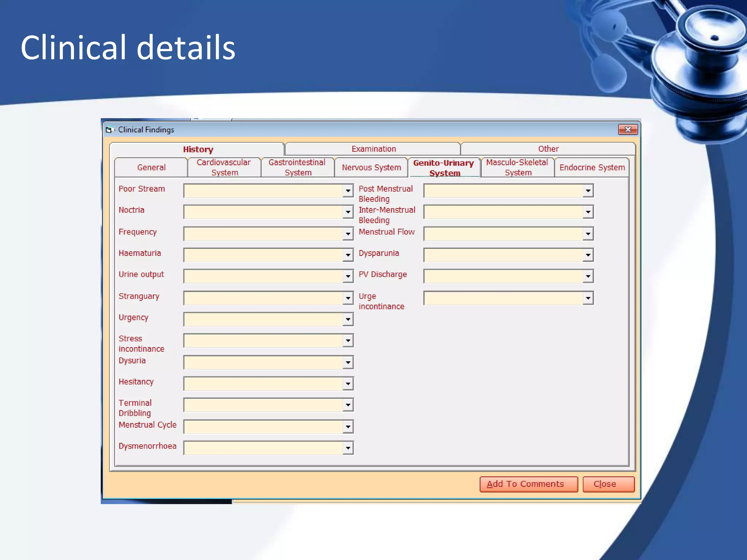This screenshot has height=560, width=747.
Task: Expand the Noctria dropdown arrow
Action: click(x=348, y=212)
